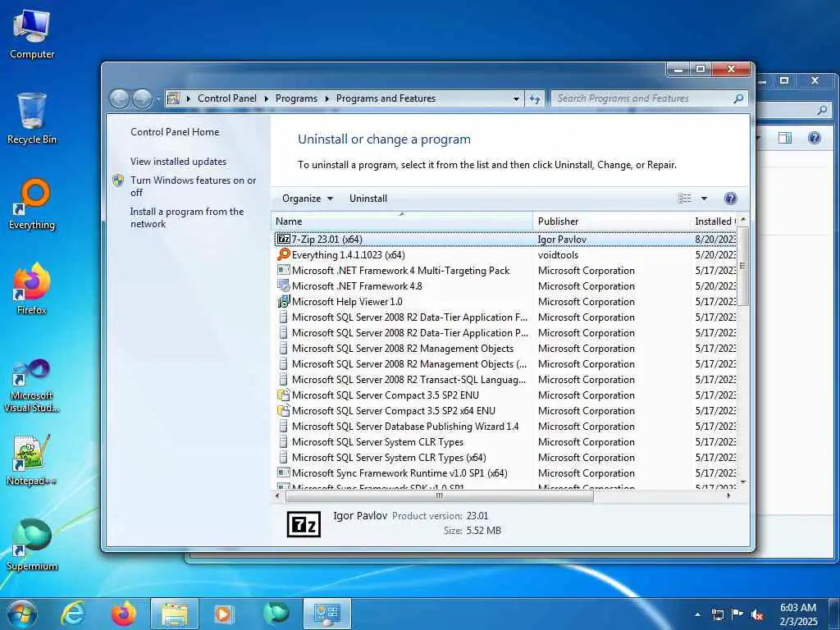The height and width of the screenshot is (630, 840).
Task: Click the large 7z logo in details pane
Action: (304, 524)
